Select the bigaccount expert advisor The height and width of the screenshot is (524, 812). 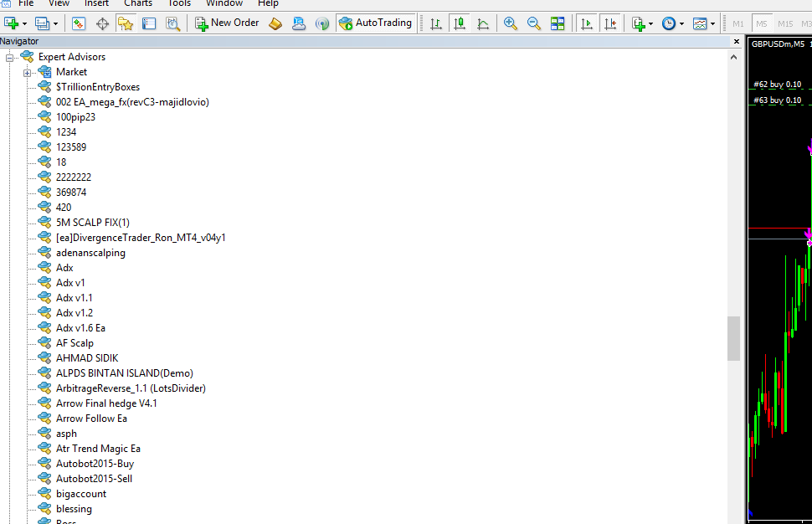(x=81, y=494)
